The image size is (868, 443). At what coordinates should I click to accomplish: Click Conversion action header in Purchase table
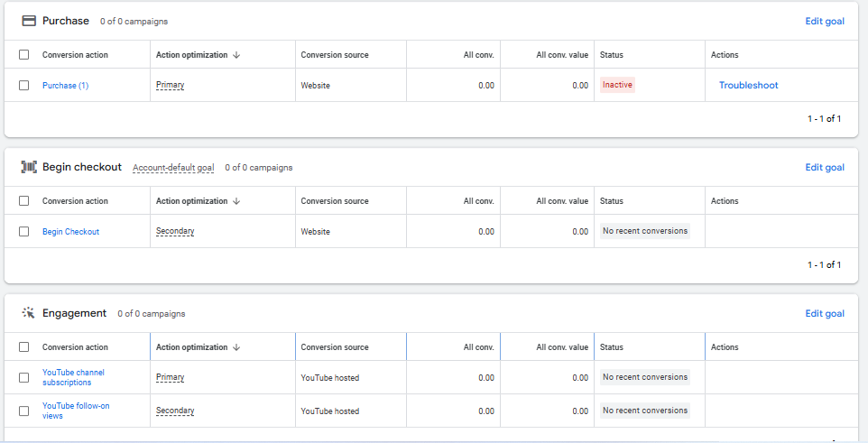point(75,55)
